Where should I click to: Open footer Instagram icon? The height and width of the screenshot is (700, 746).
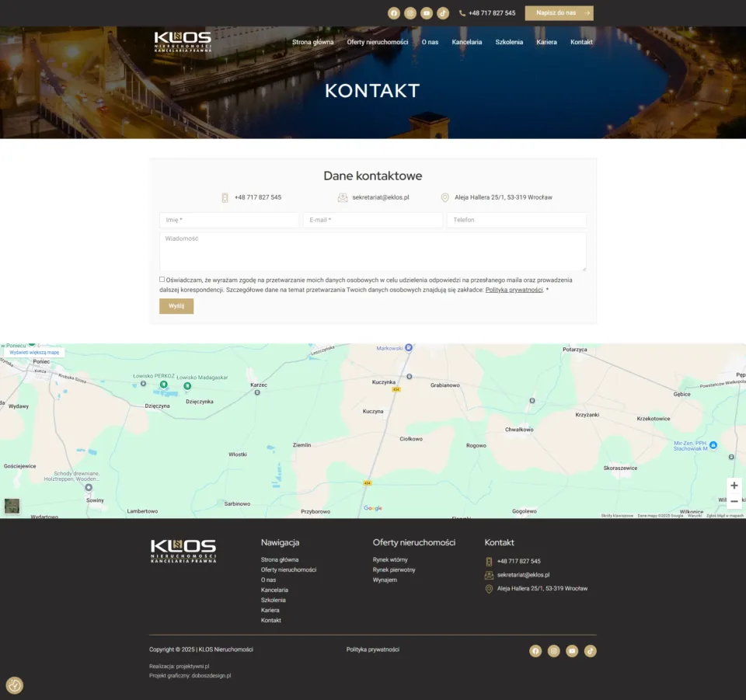[554, 651]
